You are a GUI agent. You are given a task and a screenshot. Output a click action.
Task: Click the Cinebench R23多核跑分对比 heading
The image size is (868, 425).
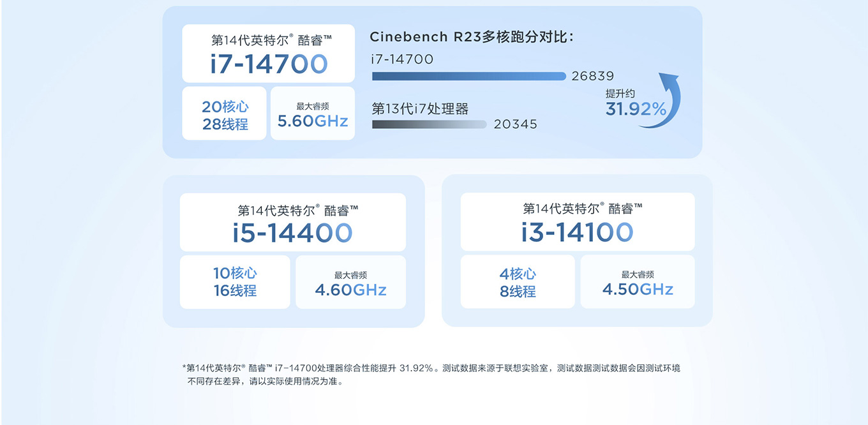(x=472, y=37)
